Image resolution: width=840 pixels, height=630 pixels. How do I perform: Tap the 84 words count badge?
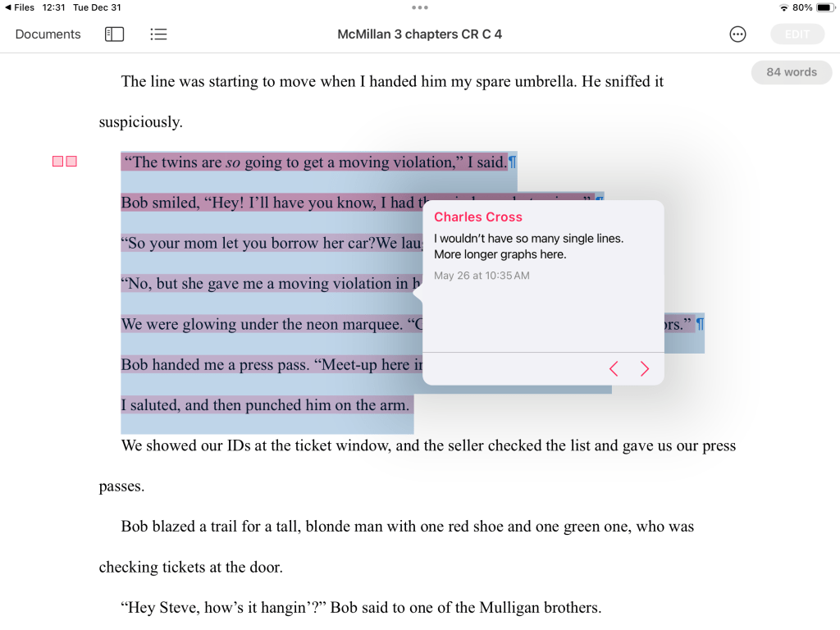click(x=791, y=72)
